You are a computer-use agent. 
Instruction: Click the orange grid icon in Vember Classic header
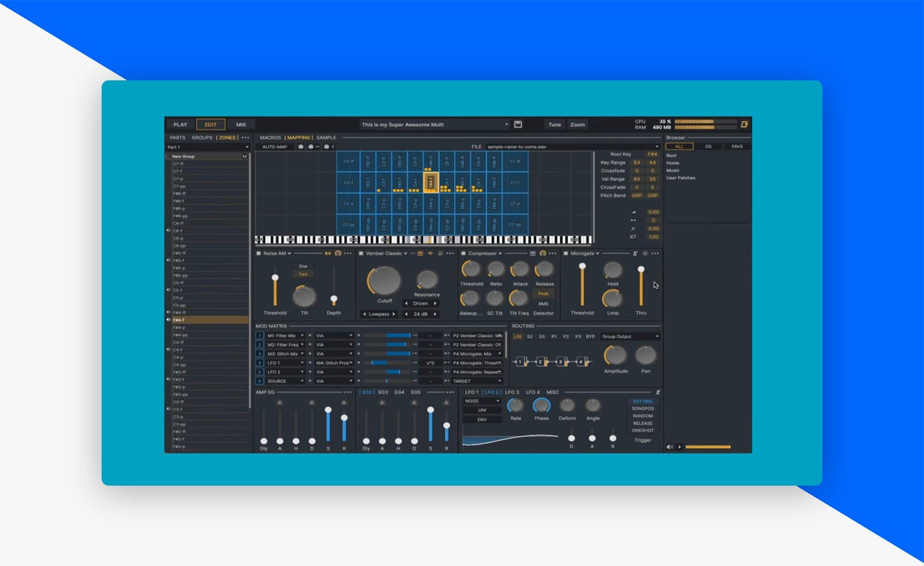(420, 253)
